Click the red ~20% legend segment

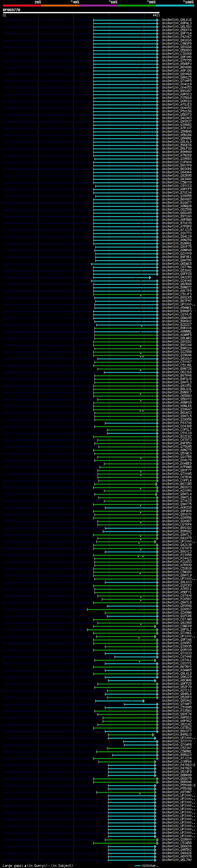tap(22, 6)
